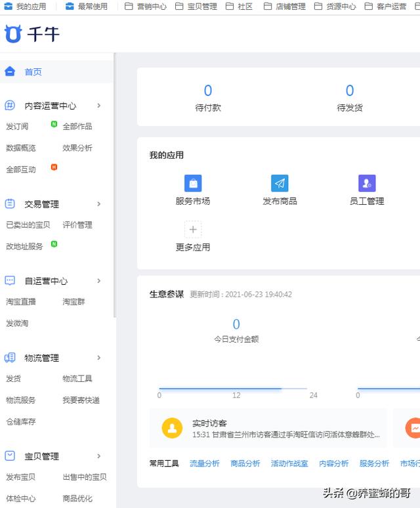Click the folder icon beside 宝贝管理 bookmark
The height and width of the screenshot is (508, 420).
(x=179, y=6)
